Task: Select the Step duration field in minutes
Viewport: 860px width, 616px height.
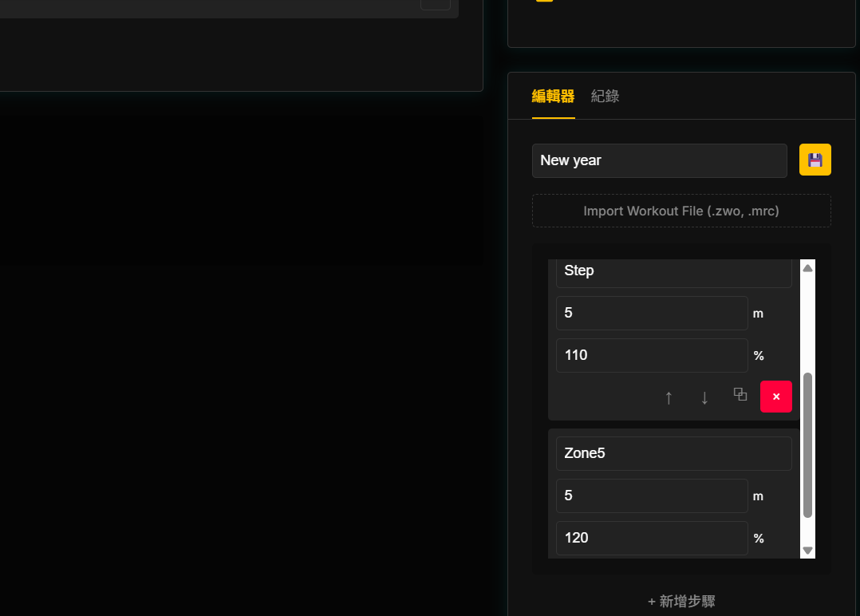Action: (x=651, y=313)
